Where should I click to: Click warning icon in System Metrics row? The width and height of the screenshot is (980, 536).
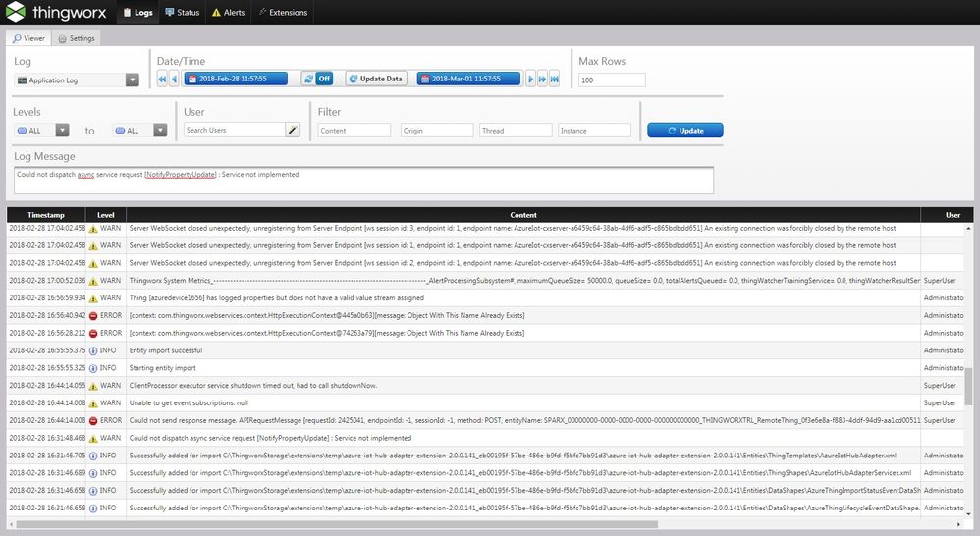93,281
